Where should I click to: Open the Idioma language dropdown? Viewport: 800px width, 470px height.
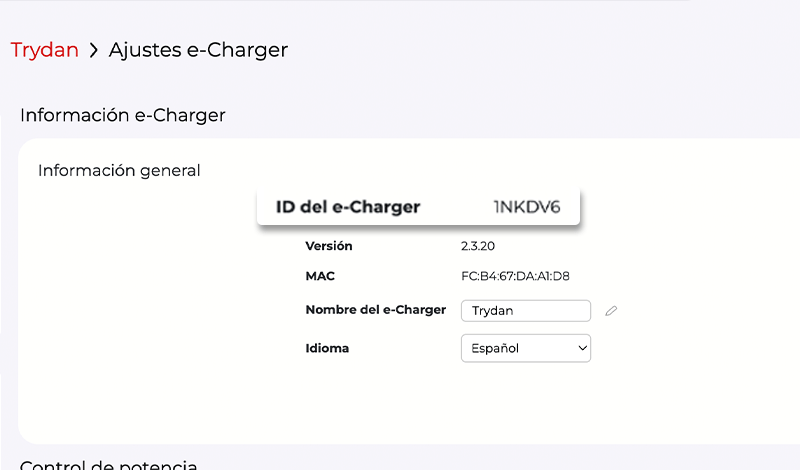click(525, 348)
